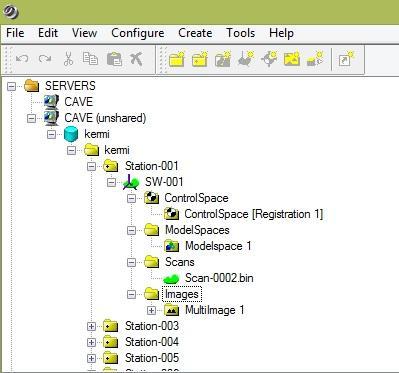Select the ControlSpace parent folder icon

tap(152, 198)
